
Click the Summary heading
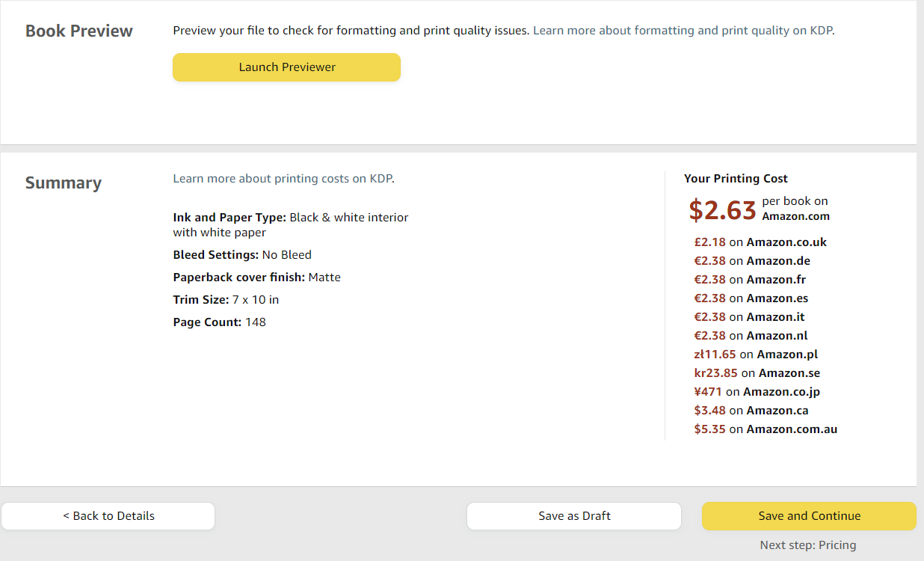click(x=64, y=183)
